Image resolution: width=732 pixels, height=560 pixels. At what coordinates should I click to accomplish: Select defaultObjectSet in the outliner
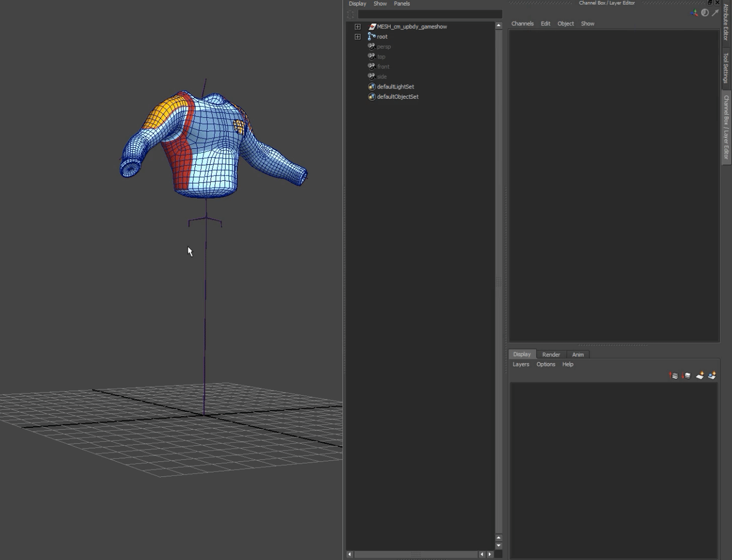398,96
